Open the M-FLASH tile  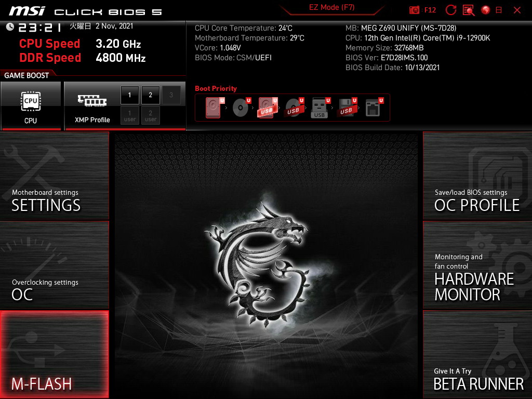(54, 354)
